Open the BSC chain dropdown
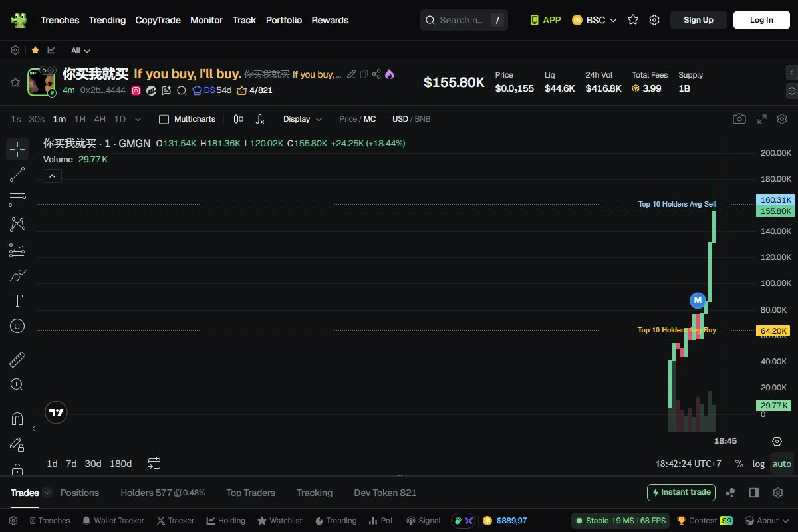 click(x=594, y=20)
